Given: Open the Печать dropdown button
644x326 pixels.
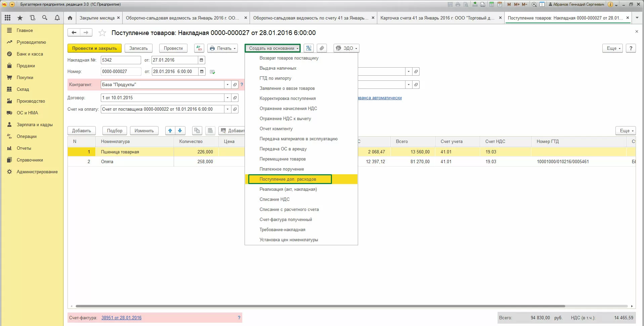Looking at the screenshot, I should click(222, 48).
